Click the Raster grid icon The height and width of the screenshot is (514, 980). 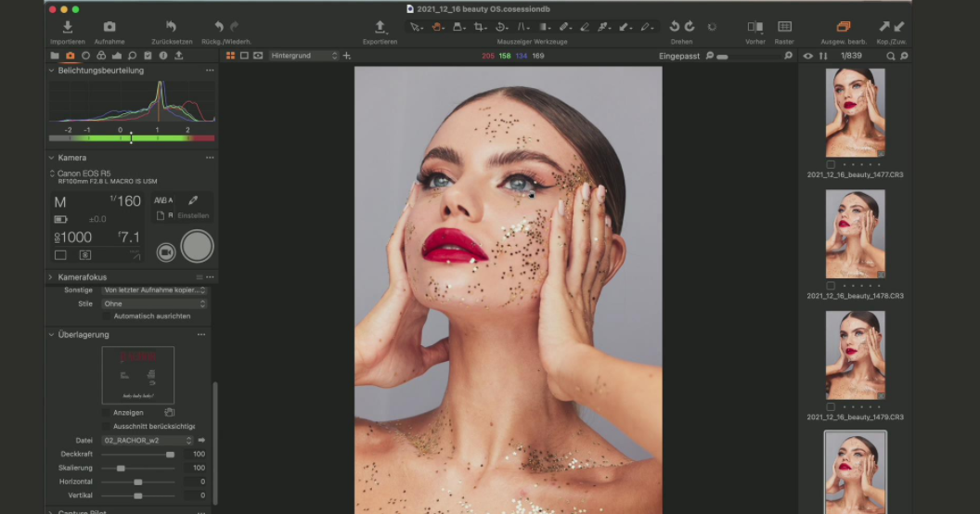(x=784, y=26)
